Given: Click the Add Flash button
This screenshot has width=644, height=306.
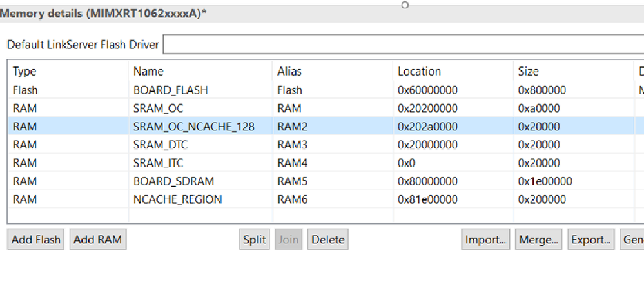Looking at the screenshot, I should [x=35, y=240].
